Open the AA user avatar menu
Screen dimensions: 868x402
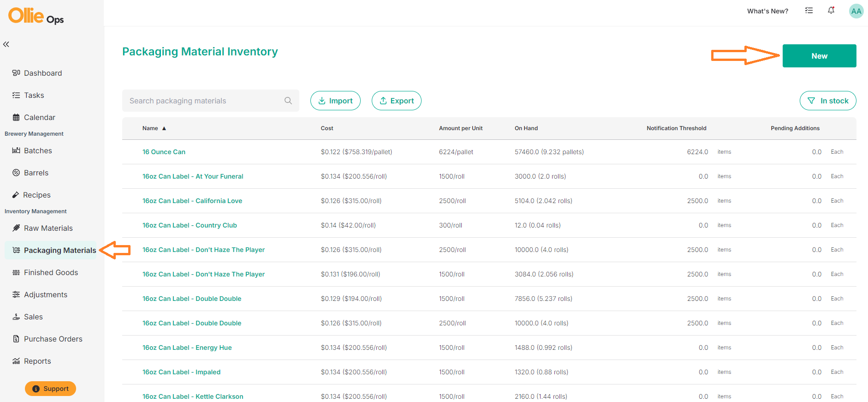pyautogui.click(x=856, y=11)
